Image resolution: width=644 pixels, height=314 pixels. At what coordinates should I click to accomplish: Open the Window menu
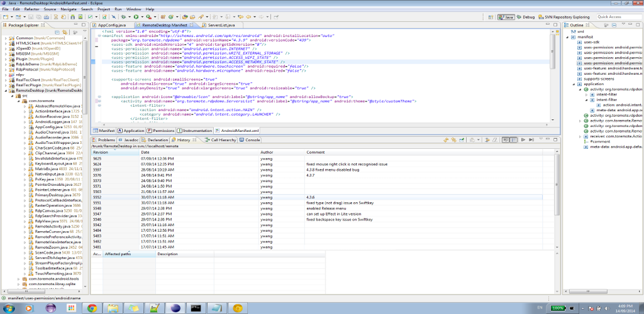[133, 9]
